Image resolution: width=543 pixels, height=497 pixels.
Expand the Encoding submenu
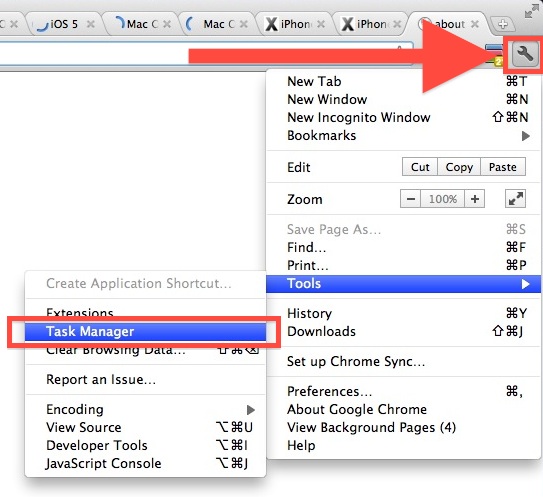[x=145, y=409]
